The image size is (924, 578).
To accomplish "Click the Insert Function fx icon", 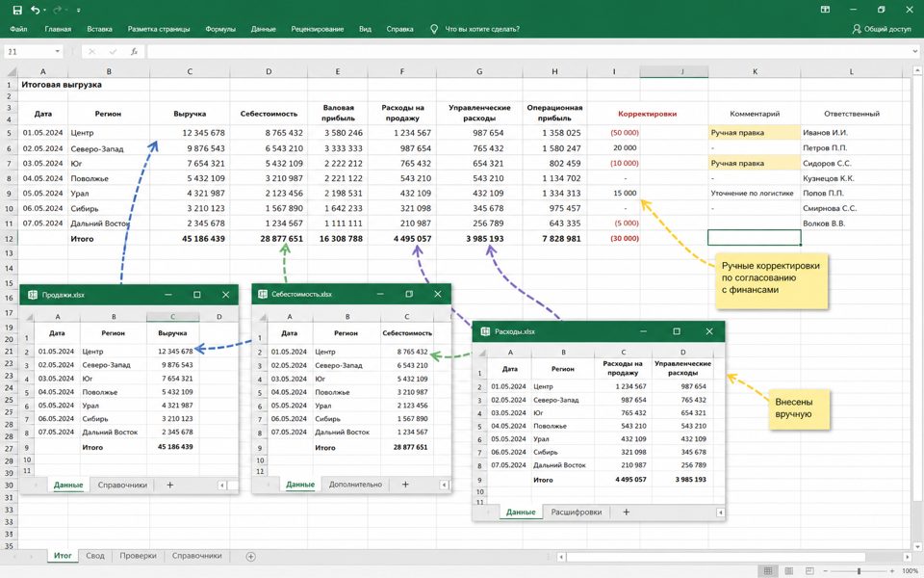I will tap(135, 52).
